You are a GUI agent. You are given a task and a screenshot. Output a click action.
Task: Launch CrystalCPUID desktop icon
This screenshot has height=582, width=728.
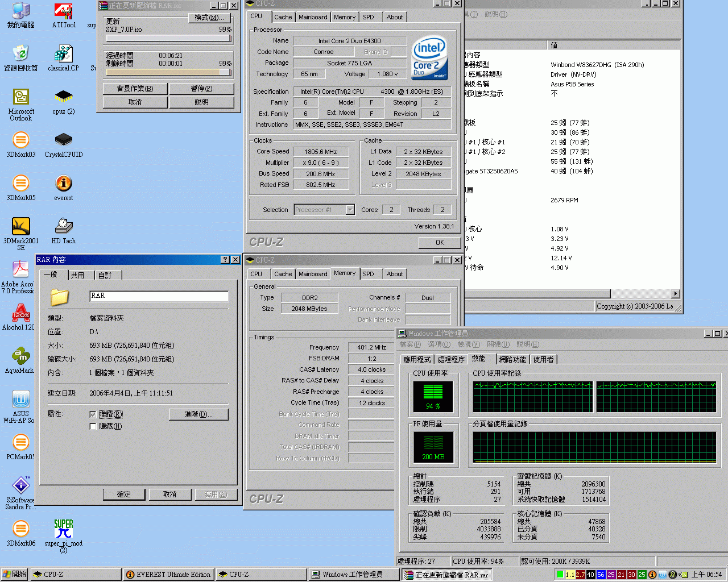tap(63, 144)
